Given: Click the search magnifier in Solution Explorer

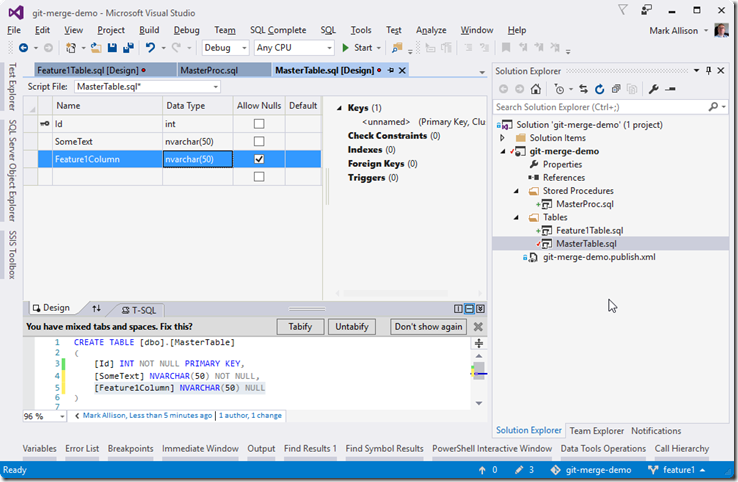Looking at the screenshot, I should 714,107.
